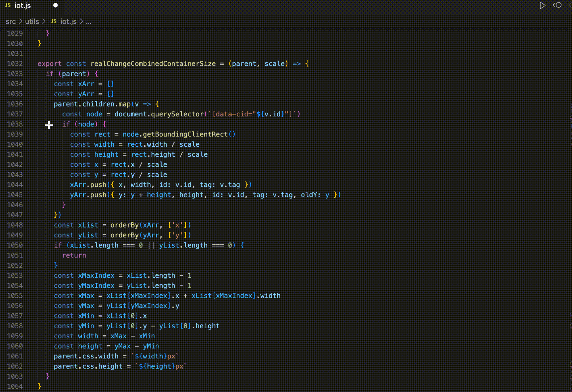Viewport: 572px width, 392px height.
Task: Click the realChangeCombinedContainerSize function name
Action: [x=153, y=63]
